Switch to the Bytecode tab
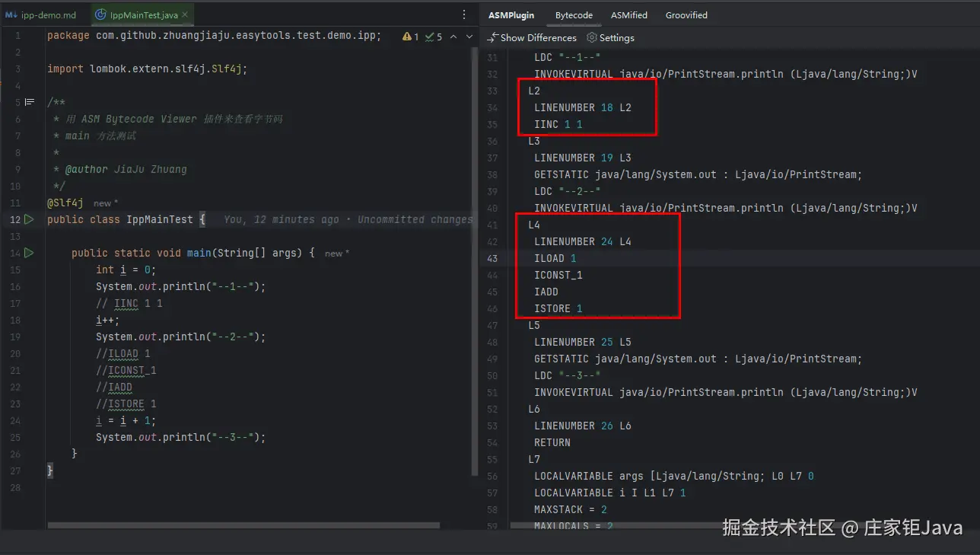This screenshot has height=555, width=980. [x=573, y=14]
